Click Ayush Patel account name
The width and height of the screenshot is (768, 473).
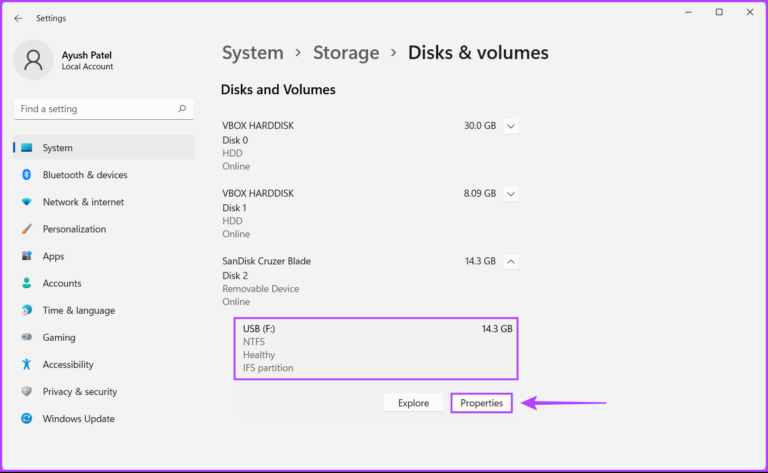point(87,55)
